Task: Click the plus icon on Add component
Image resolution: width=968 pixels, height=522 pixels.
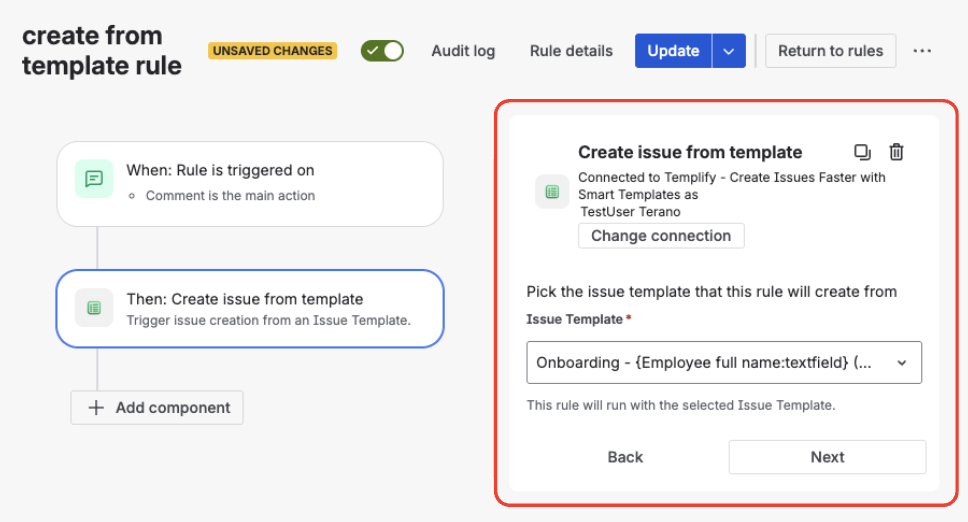Action: point(96,408)
